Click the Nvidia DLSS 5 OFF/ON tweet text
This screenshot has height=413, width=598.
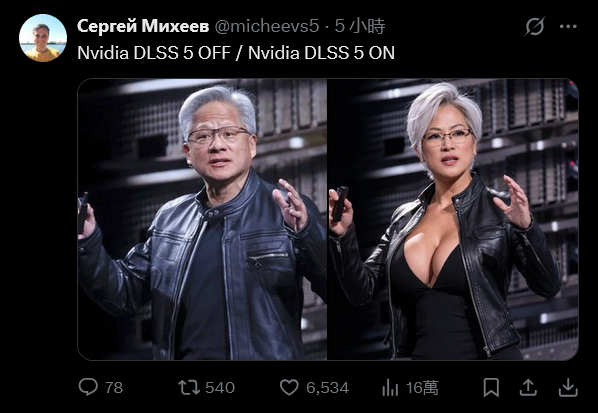[x=236, y=53]
